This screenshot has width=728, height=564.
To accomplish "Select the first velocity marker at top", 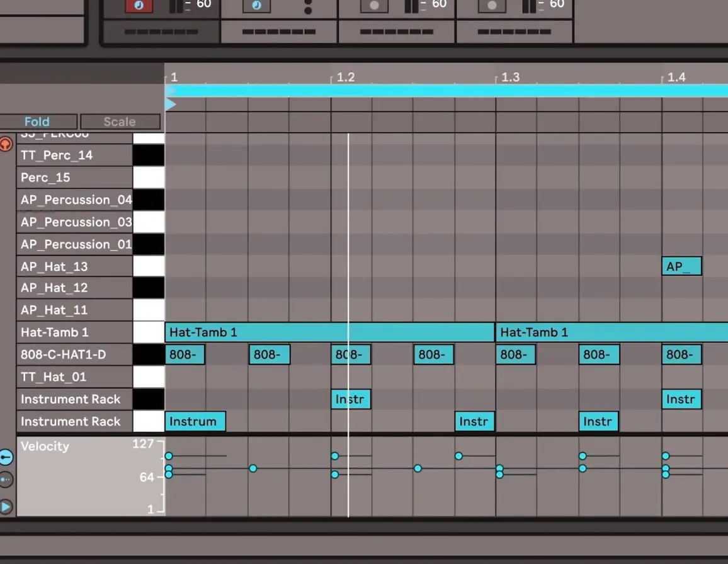I will coord(169,456).
